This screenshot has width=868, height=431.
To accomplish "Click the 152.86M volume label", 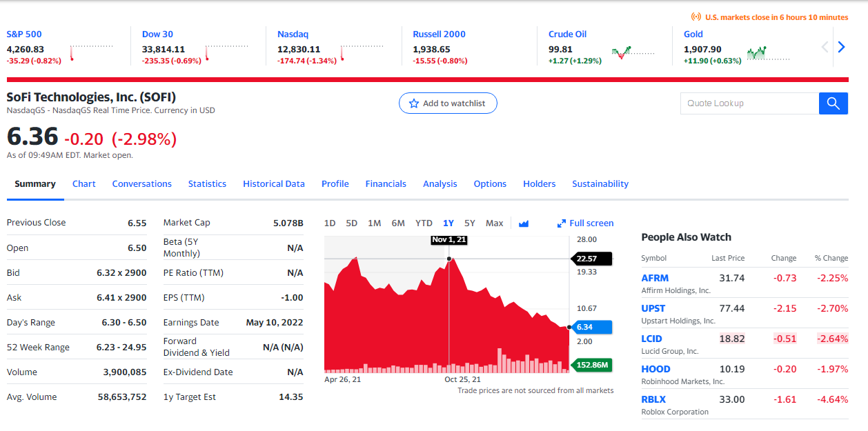I will [x=591, y=365].
